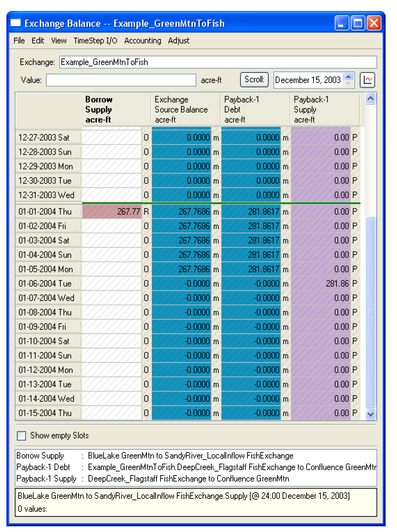This screenshot has height=532, width=397.
Task: Open the File menu
Action: 19,41
